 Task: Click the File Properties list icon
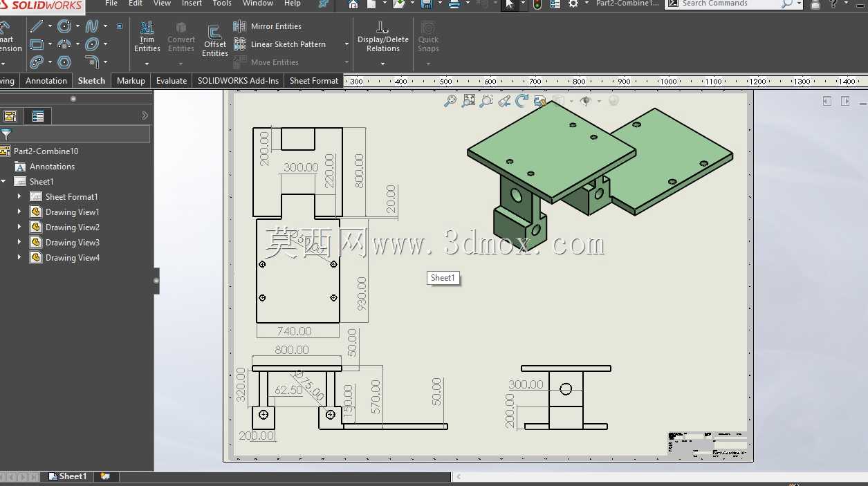pyautogui.click(x=555, y=4)
